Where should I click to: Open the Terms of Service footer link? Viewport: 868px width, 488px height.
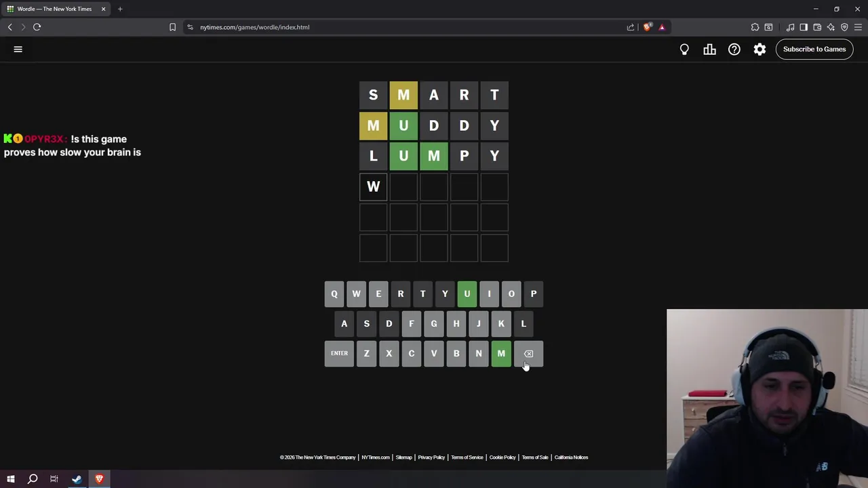coord(467,457)
